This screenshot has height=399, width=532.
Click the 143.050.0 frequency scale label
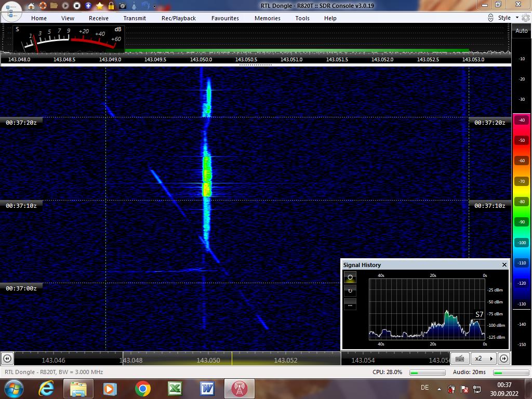point(201,59)
